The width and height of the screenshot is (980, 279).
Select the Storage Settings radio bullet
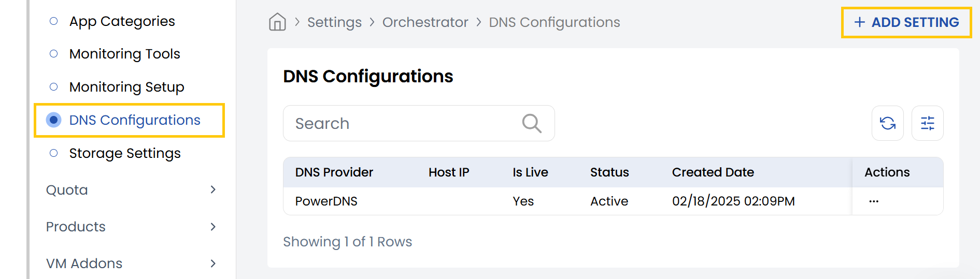(53, 153)
